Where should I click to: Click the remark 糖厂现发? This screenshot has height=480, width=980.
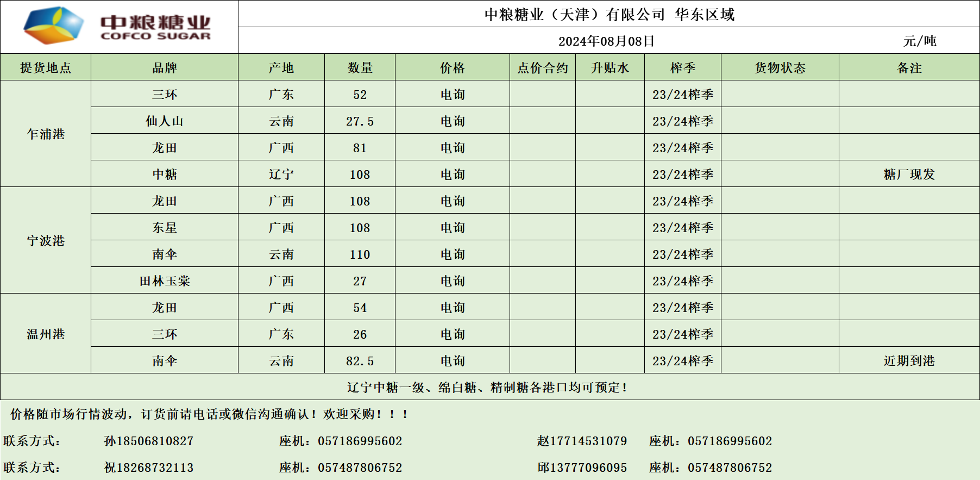(x=909, y=174)
